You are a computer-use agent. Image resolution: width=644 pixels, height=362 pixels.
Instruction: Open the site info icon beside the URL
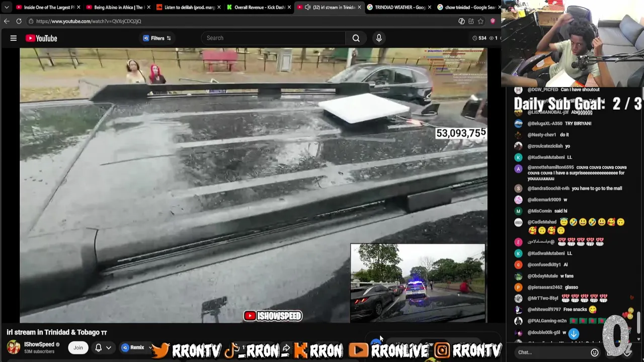[31, 21]
